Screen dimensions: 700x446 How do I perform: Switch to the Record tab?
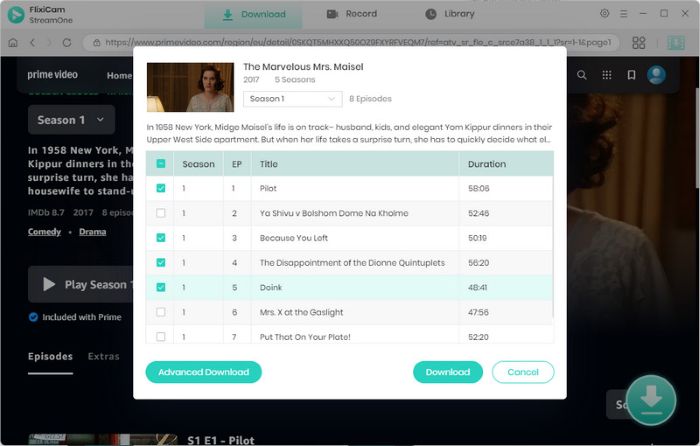[352, 14]
